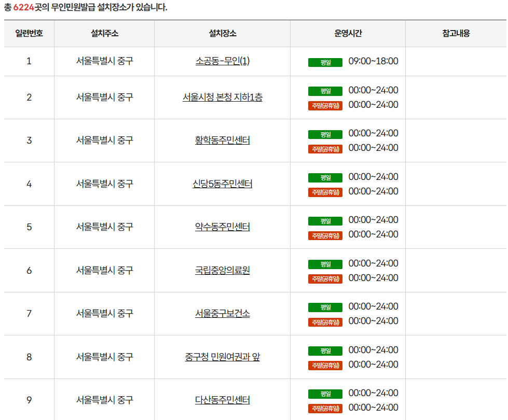Click the 일련번호 column header
Viewport: 508px width, 420px height.
[x=29, y=33]
